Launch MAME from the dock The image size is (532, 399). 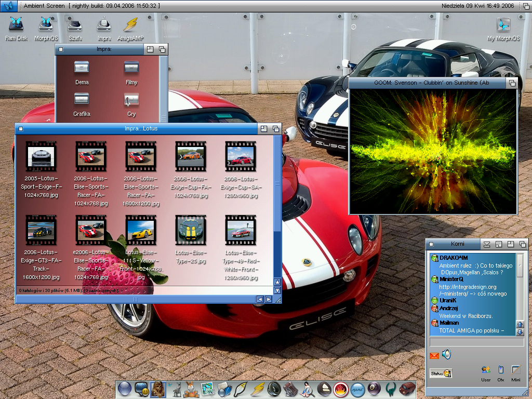point(357,390)
